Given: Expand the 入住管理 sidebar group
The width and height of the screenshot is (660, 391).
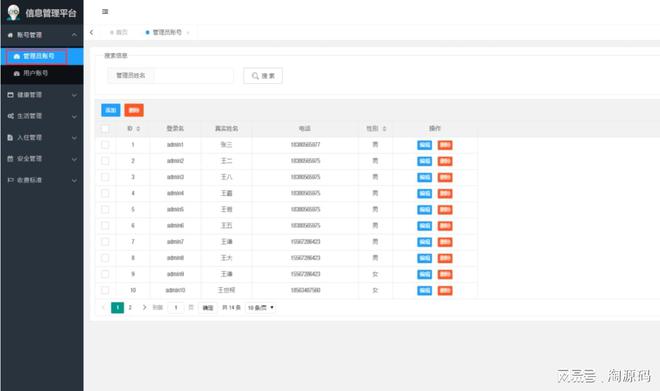Looking at the screenshot, I should pos(42,138).
